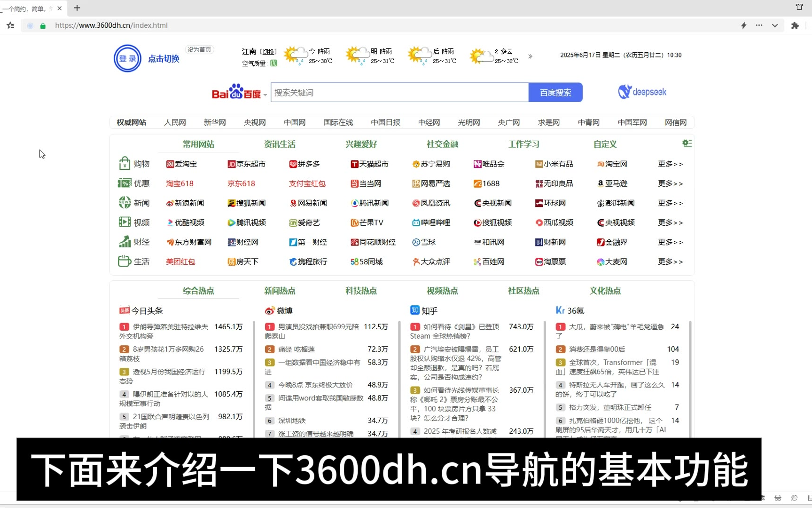Switch to the 工作学习 tab
The image size is (812, 508).
(523, 144)
